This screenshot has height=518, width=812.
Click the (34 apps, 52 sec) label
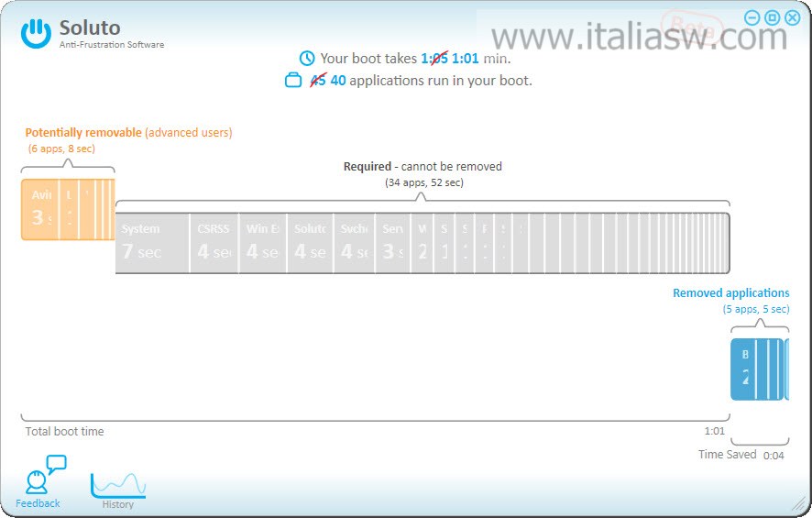424,182
